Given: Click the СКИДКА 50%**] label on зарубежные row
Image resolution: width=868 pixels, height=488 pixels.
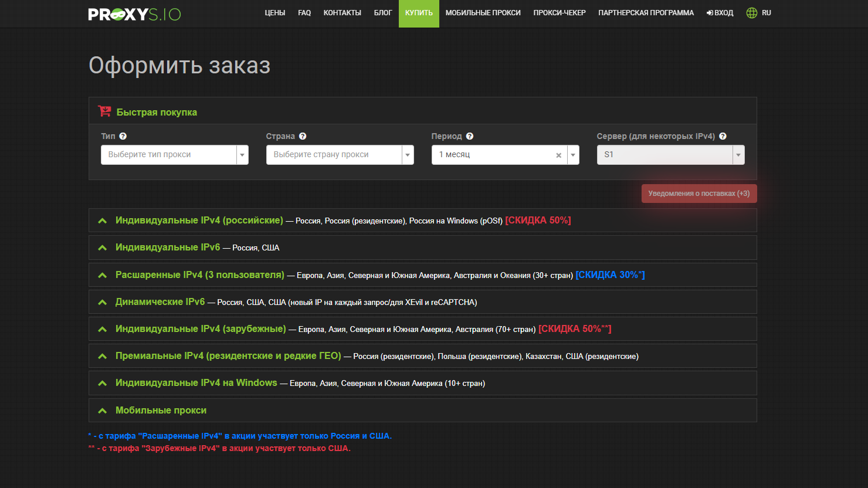Looking at the screenshot, I should [575, 328].
